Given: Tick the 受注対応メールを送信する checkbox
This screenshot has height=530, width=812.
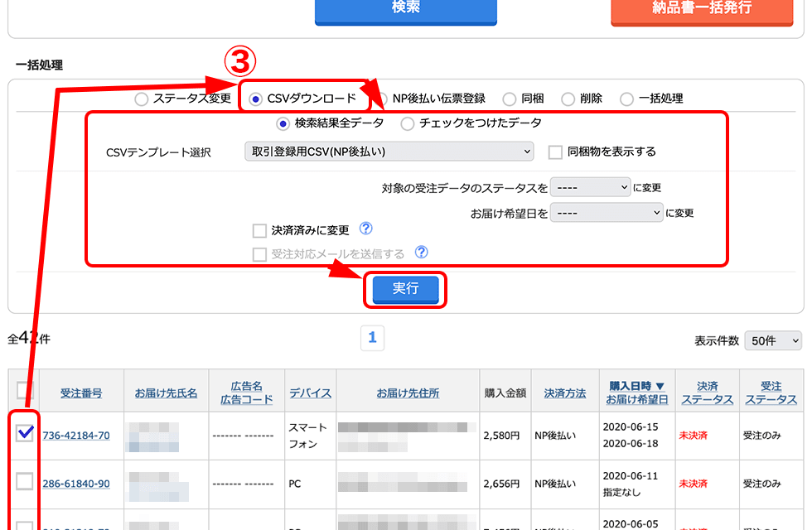Looking at the screenshot, I should pos(259,255).
